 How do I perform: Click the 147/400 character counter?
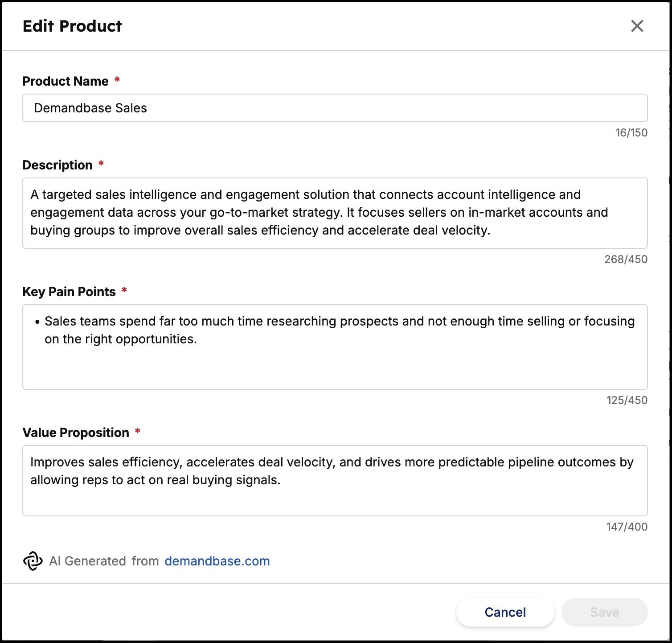pyautogui.click(x=627, y=527)
